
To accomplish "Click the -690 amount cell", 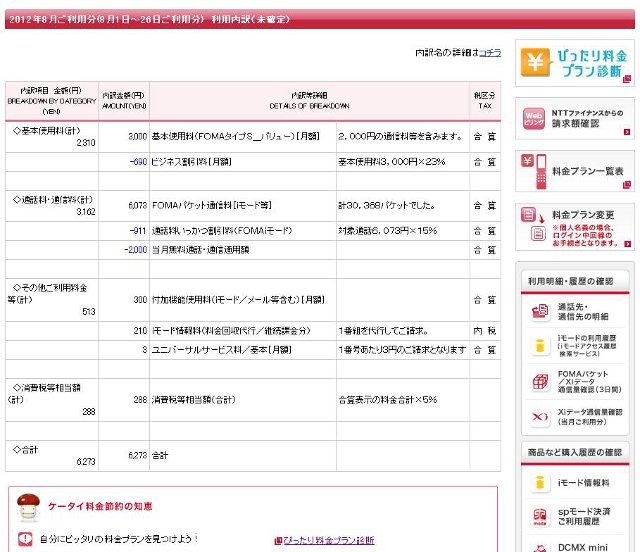I will click(124, 162).
